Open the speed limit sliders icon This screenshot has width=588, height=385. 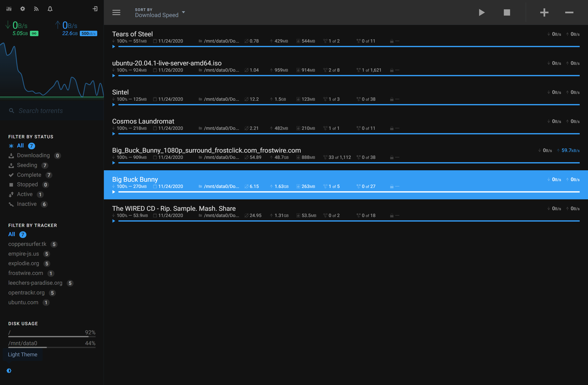[x=9, y=9]
